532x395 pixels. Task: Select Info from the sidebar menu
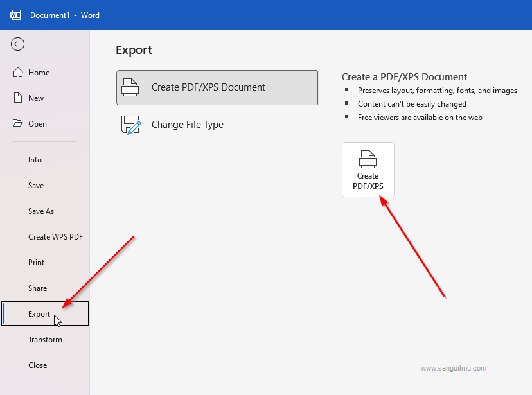34,159
